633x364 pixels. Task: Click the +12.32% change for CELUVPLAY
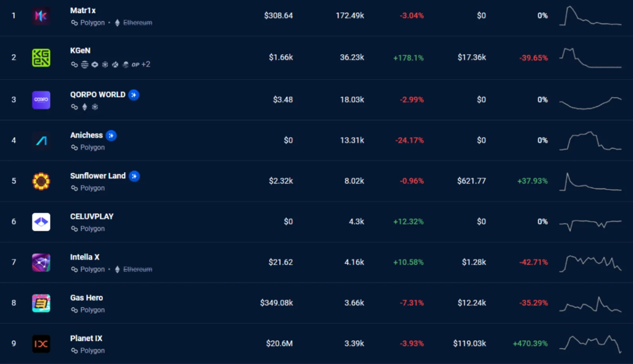pos(408,222)
